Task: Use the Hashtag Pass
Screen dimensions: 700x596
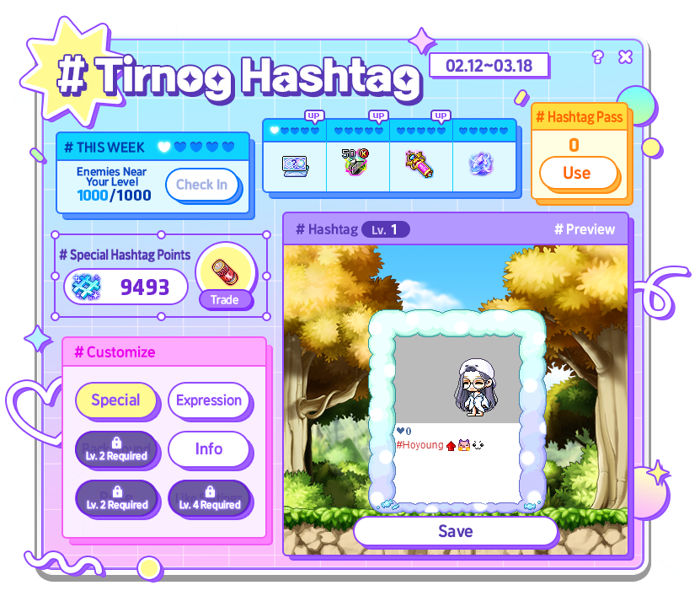Action: tap(577, 174)
